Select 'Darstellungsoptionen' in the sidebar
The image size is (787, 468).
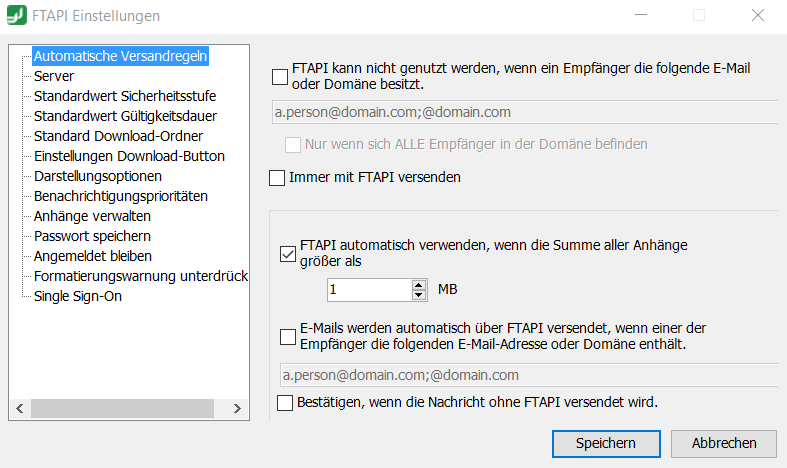[x=98, y=176]
